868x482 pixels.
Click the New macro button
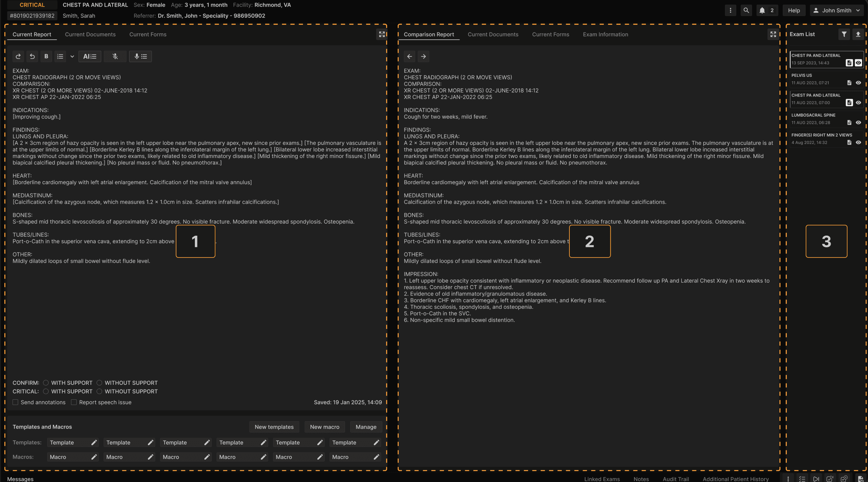click(x=324, y=427)
